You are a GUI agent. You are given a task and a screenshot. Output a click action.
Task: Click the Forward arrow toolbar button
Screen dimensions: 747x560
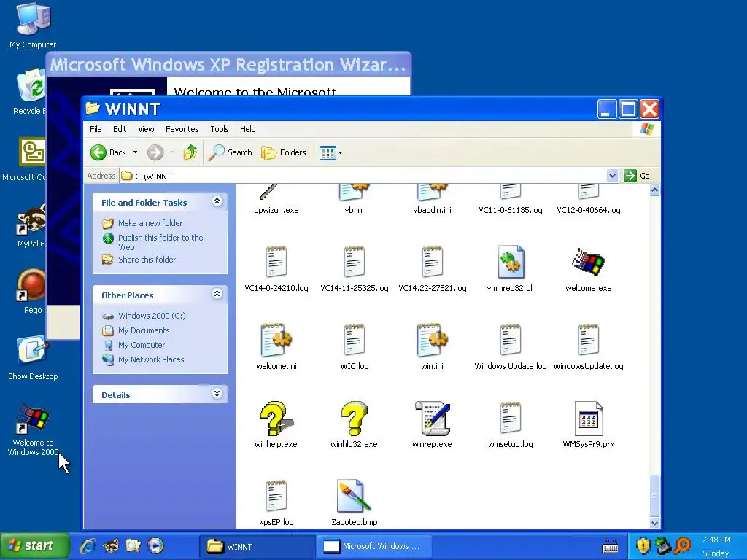(x=155, y=152)
